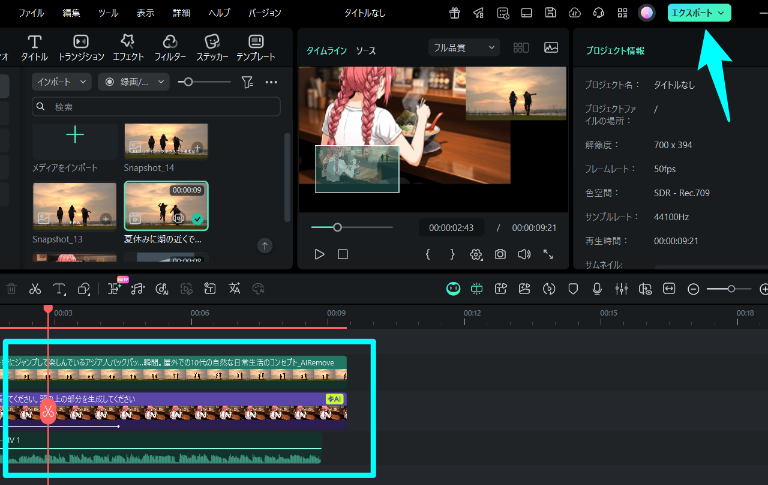
Task: Open the user account avatar
Action: pyautogui.click(x=647, y=13)
